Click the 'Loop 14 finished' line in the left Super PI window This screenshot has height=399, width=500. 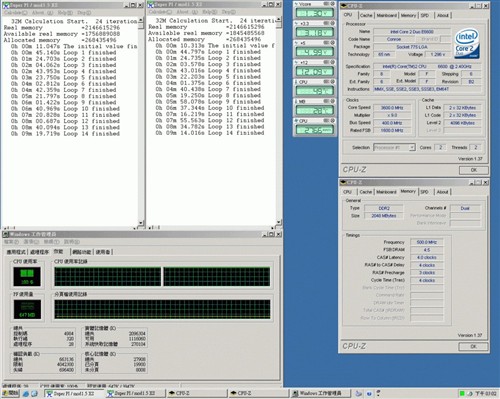[x=65, y=134]
